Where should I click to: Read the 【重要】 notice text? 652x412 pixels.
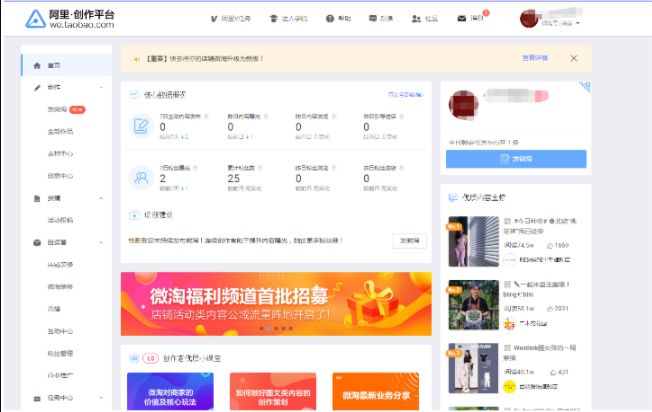pyautogui.click(x=204, y=59)
